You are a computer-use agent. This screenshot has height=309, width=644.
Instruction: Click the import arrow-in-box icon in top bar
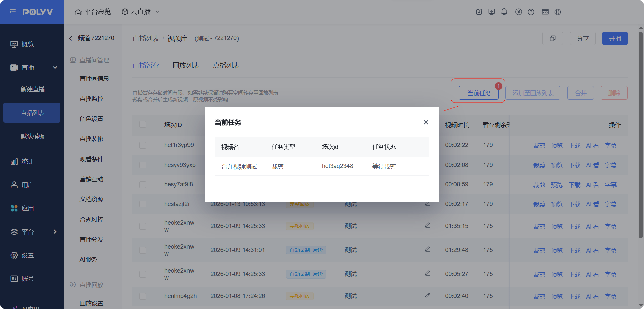pyautogui.click(x=479, y=12)
